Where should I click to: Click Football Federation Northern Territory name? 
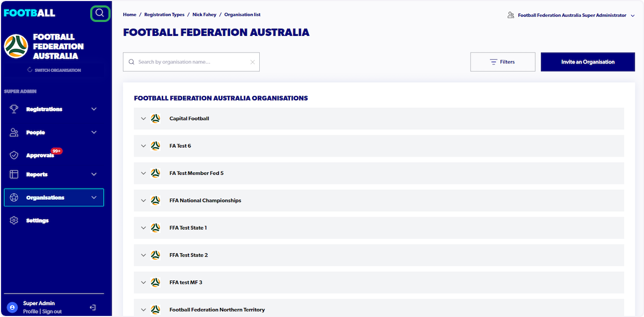[x=217, y=310]
